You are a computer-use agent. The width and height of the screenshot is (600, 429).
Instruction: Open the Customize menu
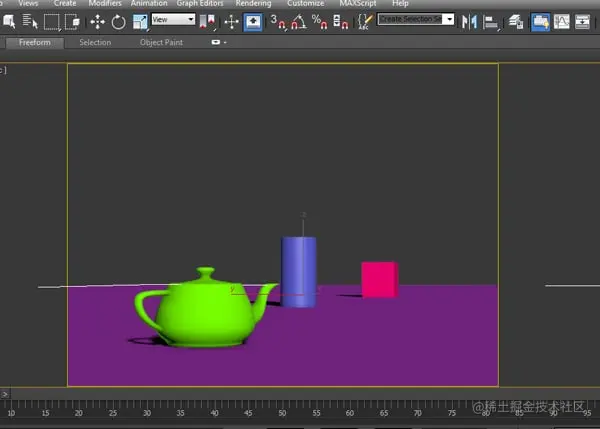tap(305, 3)
